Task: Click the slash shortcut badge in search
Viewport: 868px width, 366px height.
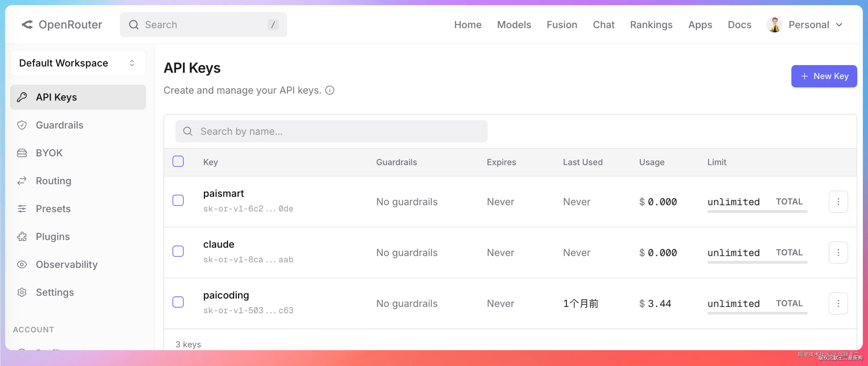Action: pyautogui.click(x=273, y=25)
